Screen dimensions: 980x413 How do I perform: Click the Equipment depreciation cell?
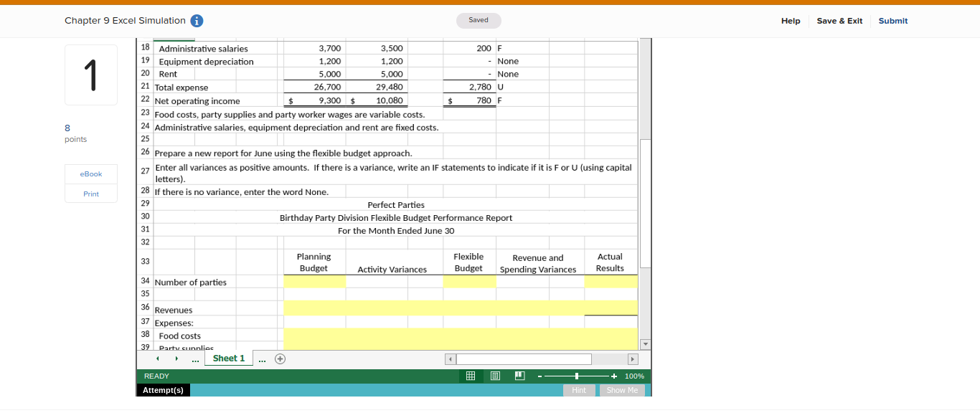pos(206,62)
